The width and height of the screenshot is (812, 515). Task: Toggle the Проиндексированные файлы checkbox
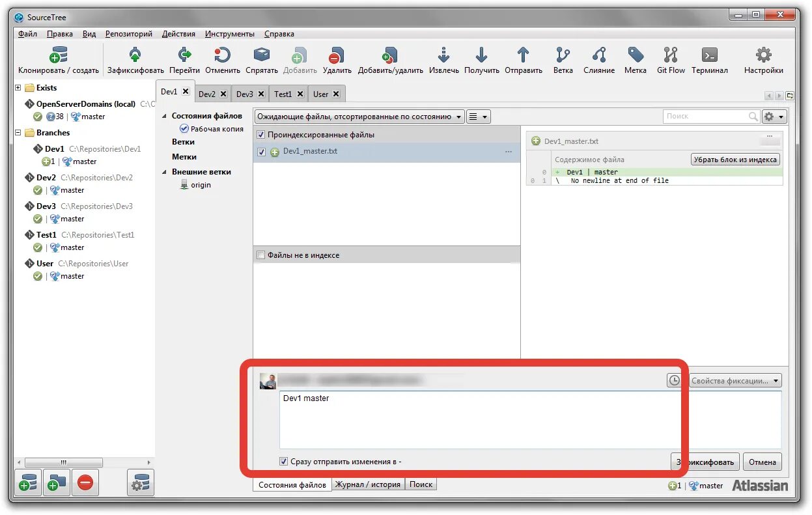(261, 135)
